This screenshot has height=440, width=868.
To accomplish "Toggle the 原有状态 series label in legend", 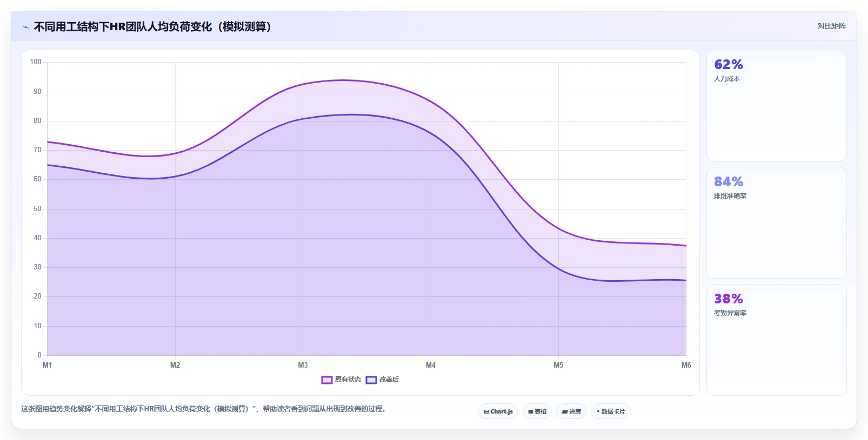I will [348, 380].
